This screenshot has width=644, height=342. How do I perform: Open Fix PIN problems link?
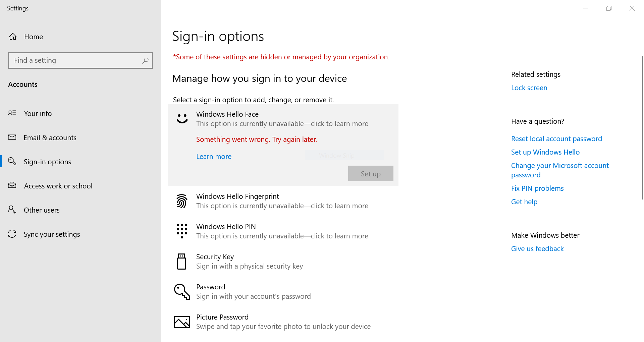point(537,188)
